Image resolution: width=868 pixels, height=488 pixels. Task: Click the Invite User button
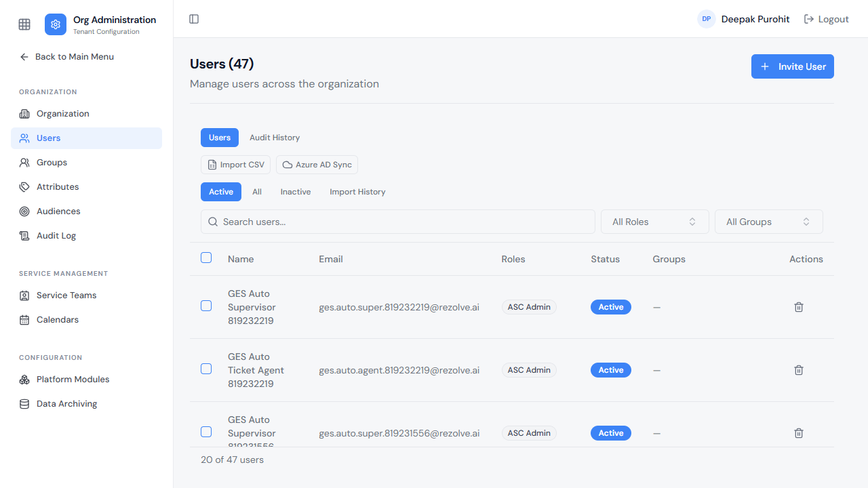(x=793, y=66)
